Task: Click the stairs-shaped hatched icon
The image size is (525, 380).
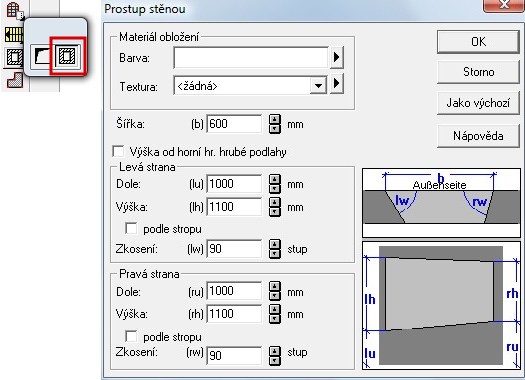Action: [15, 80]
